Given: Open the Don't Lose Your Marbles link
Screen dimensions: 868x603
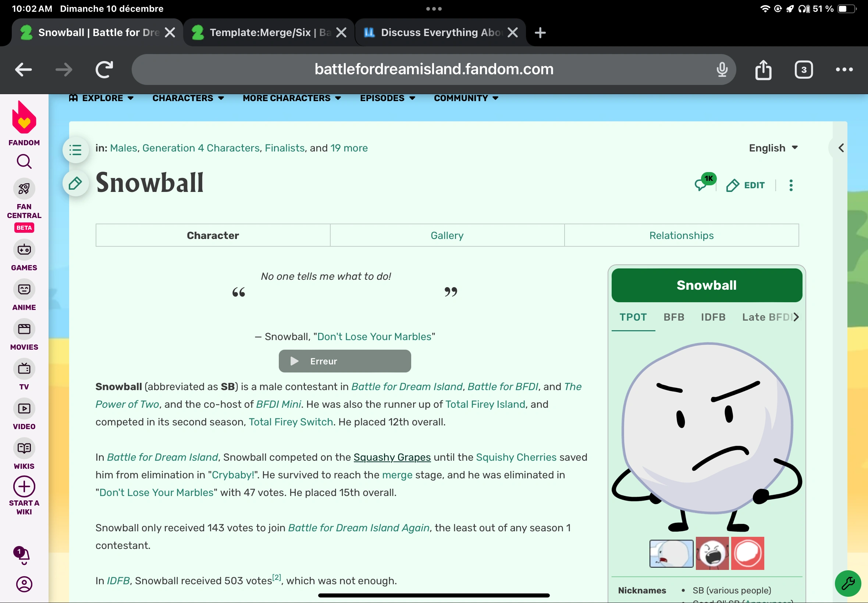Looking at the screenshot, I should (374, 336).
